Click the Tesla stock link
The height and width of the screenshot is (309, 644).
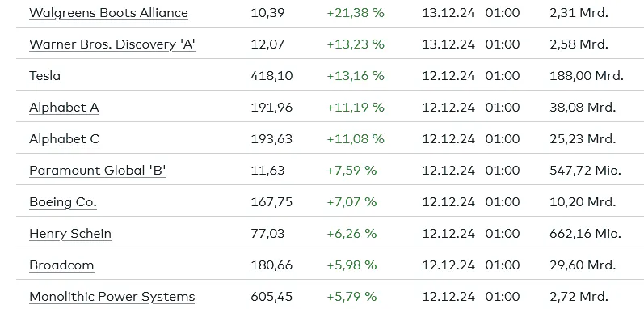44,76
